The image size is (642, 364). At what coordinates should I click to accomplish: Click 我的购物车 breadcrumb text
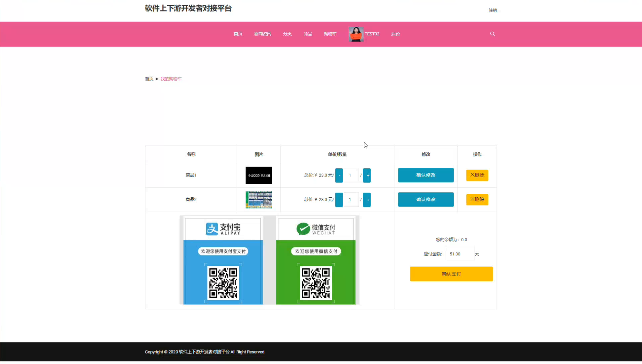tap(171, 79)
